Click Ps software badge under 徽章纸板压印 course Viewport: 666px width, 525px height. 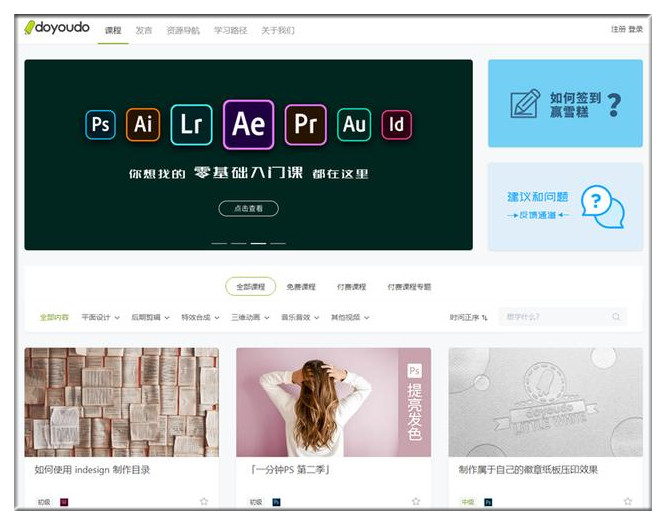coord(488,502)
